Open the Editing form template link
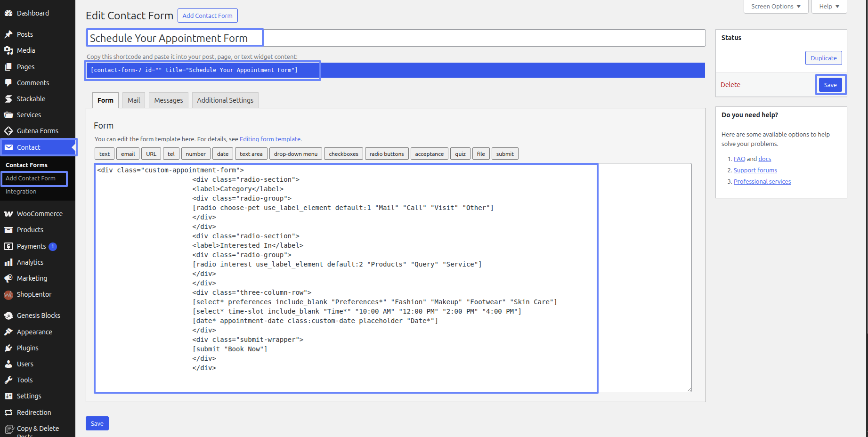The height and width of the screenshot is (437, 868). coord(270,139)
